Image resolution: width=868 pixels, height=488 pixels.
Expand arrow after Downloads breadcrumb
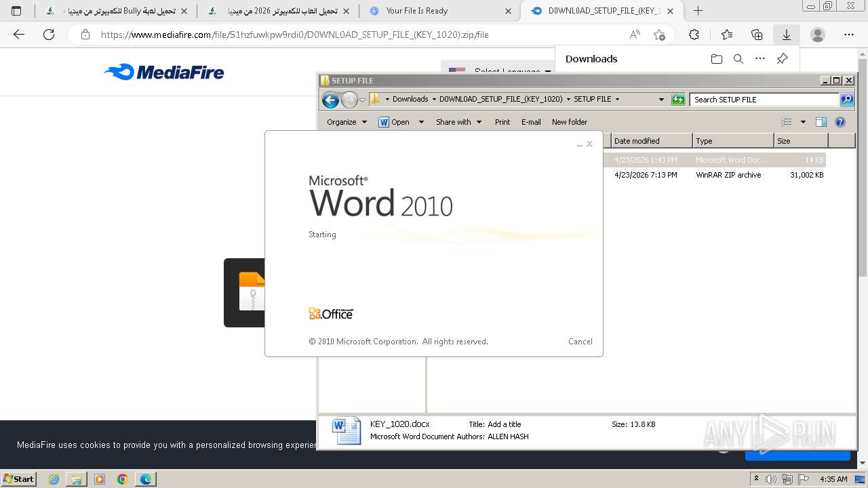[434, 99]
